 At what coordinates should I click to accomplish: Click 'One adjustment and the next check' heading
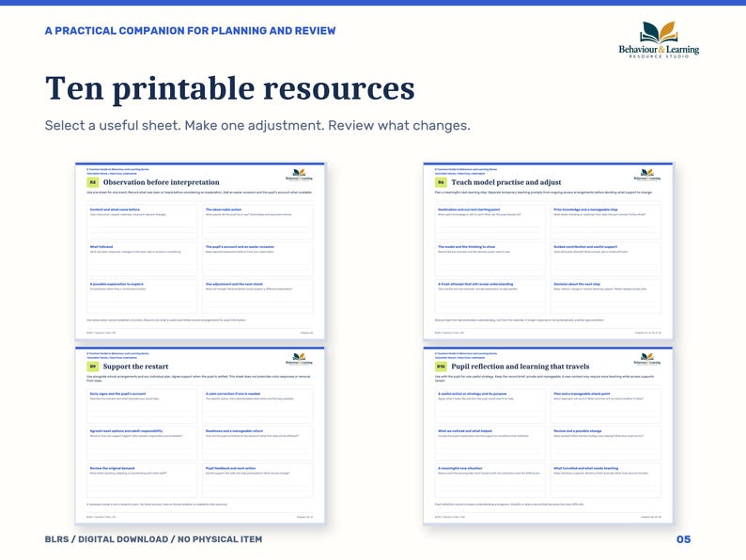(x=234, y=284)
